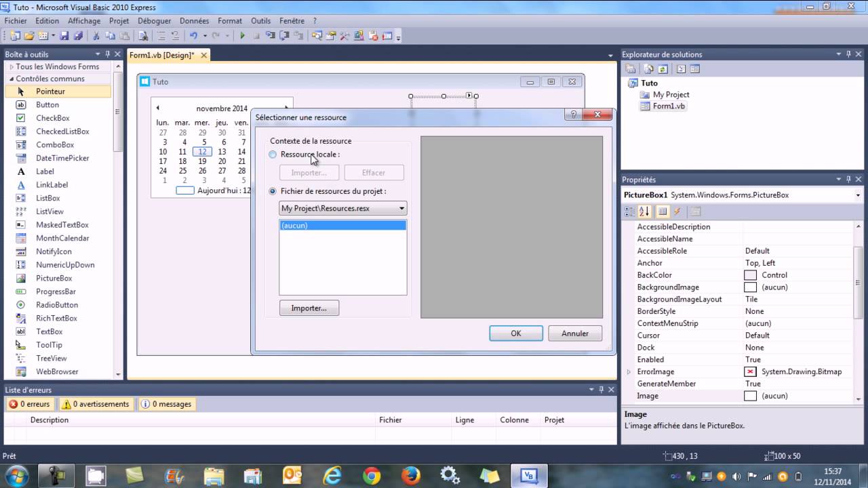Select the (aucun) entry in resource list

[343, 225]
